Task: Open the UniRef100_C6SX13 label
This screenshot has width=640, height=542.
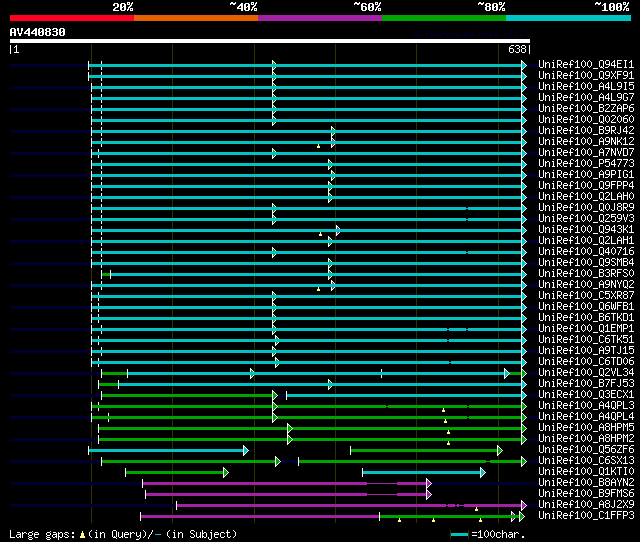Action: click(x=586, y=461)
